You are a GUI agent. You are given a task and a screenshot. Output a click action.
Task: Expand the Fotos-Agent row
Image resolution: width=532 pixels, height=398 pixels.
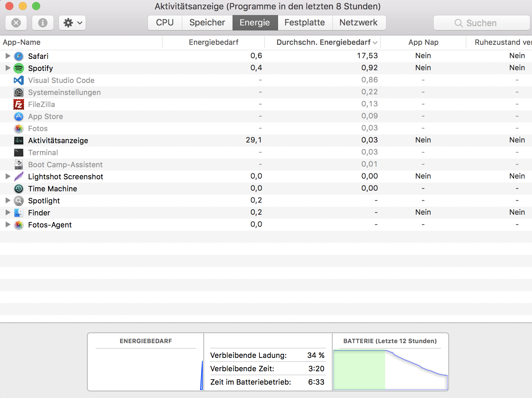(8, 224)
